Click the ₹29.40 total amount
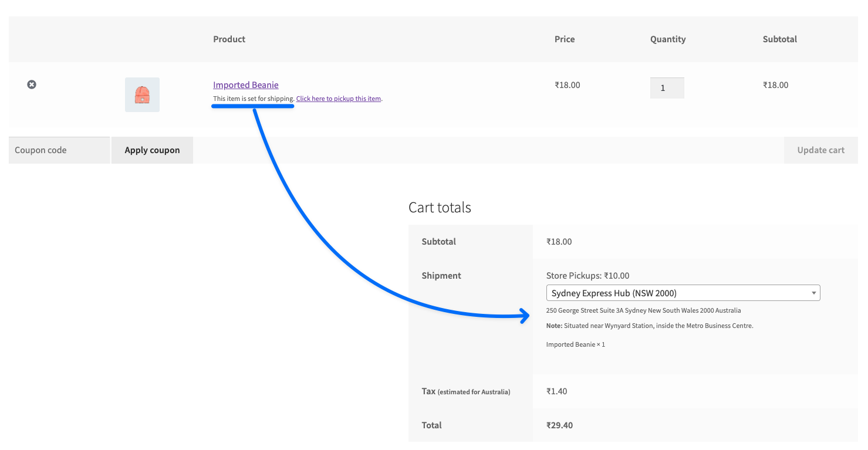This screenshot has width=868, height=450. [559, 425]
